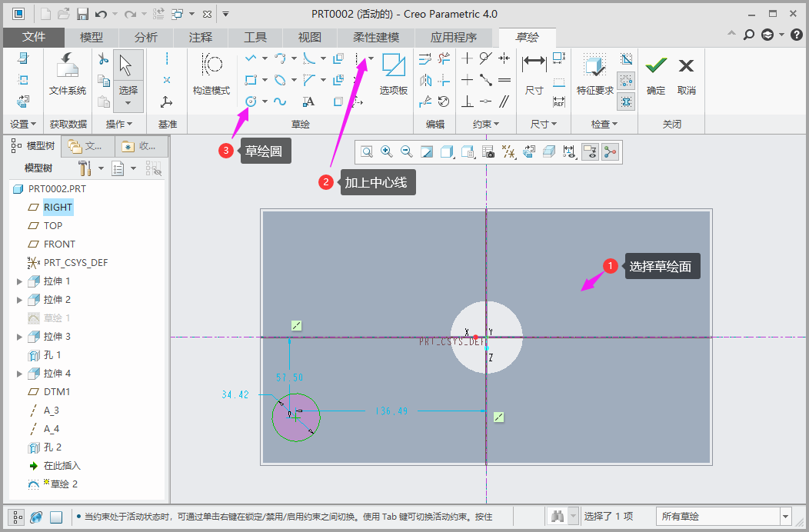Open the 文件 menu

[34, 37]
